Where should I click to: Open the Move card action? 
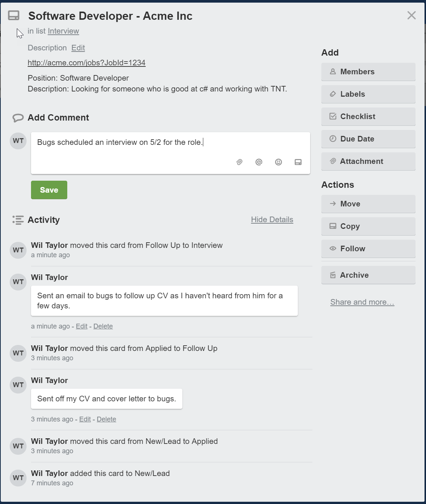click(x=368, y=204)
